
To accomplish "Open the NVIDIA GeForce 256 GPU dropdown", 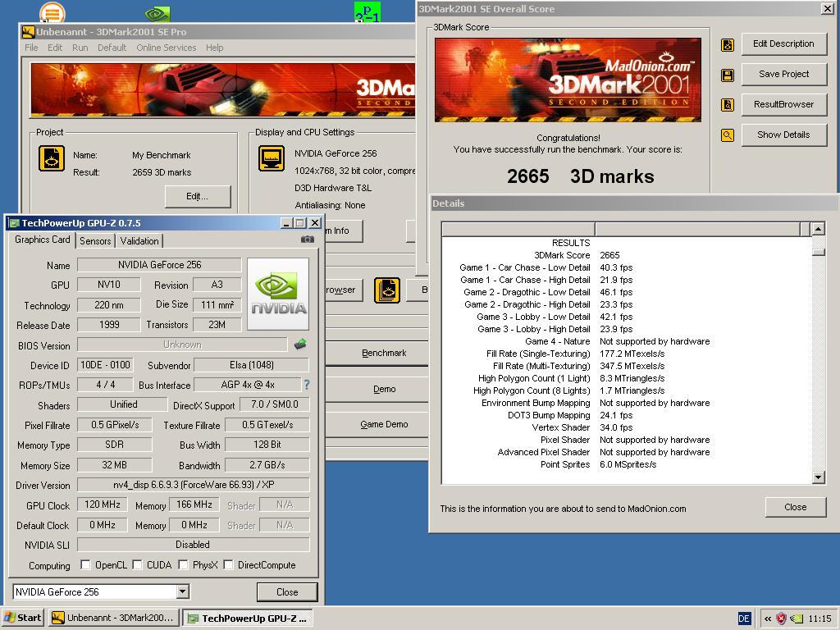I will coord(183,592).
